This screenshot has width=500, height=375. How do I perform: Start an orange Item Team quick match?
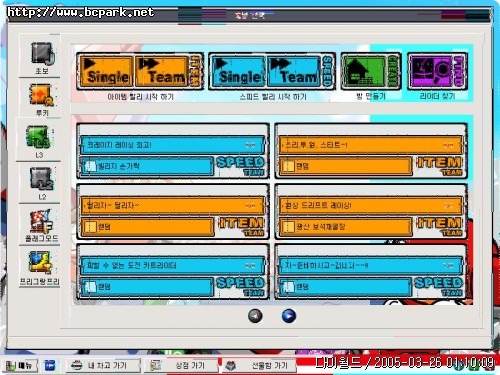162,71
